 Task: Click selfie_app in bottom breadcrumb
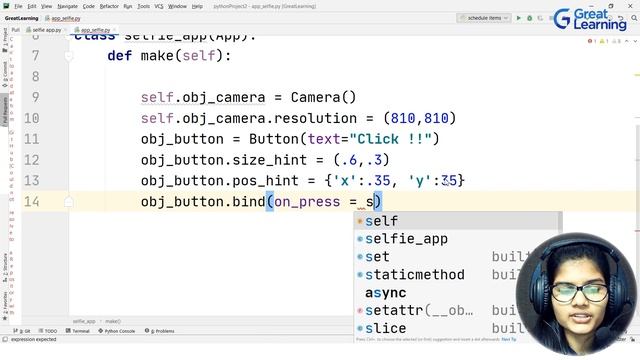tap(84, 322)
